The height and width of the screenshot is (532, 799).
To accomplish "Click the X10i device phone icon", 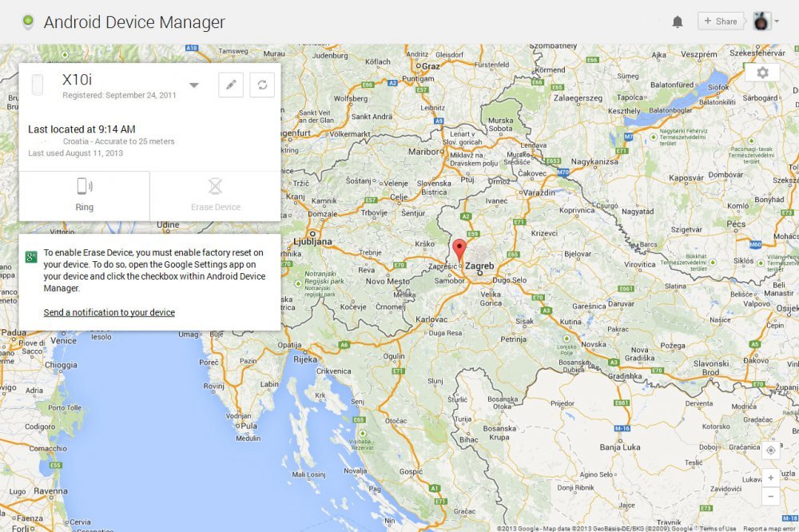I will (38, 85).
